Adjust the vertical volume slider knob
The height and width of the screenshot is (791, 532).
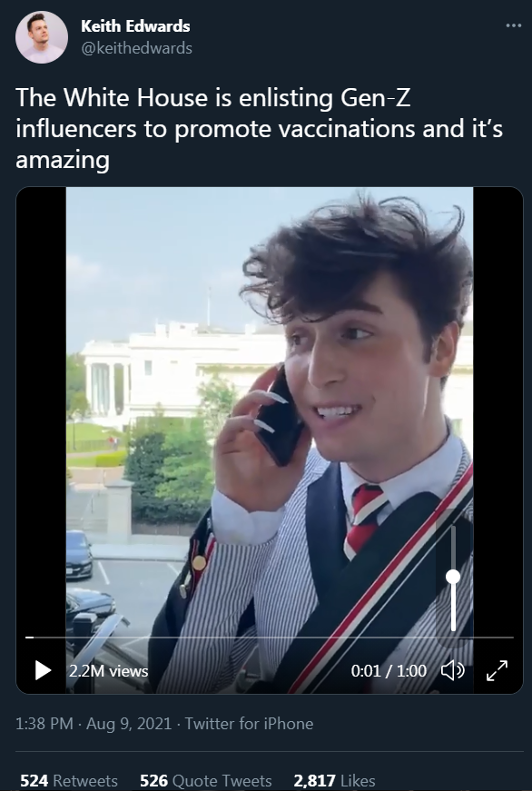point(453,577)
